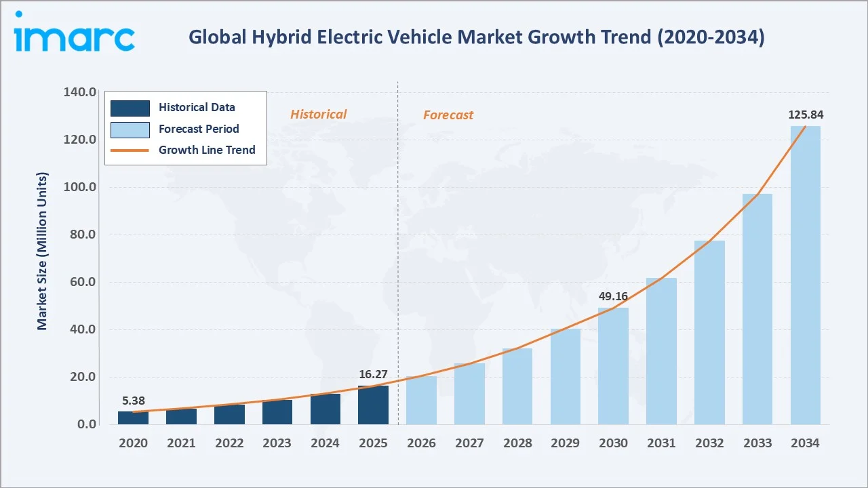This screenshot has width=868, height=488.
Task: Click the 2033 x-axis label
Action: (x=757, y=443)
